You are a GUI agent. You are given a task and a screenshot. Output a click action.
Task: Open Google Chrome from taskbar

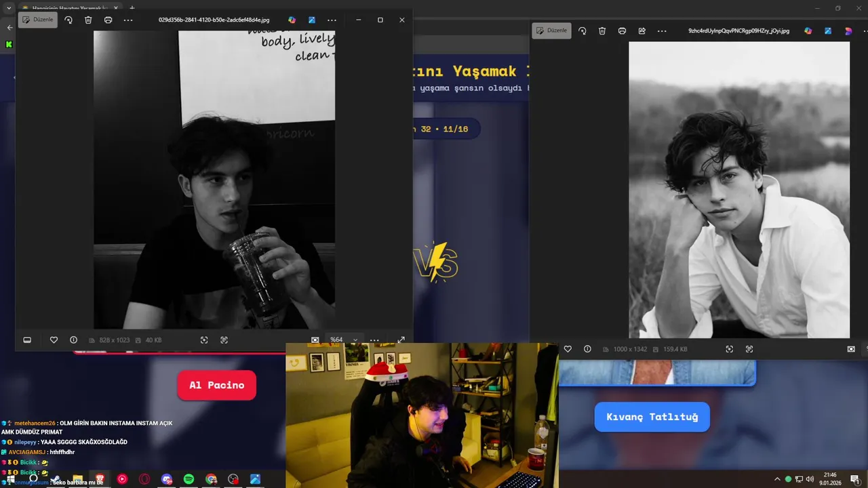pyautogui.click(x=211, y=479)
